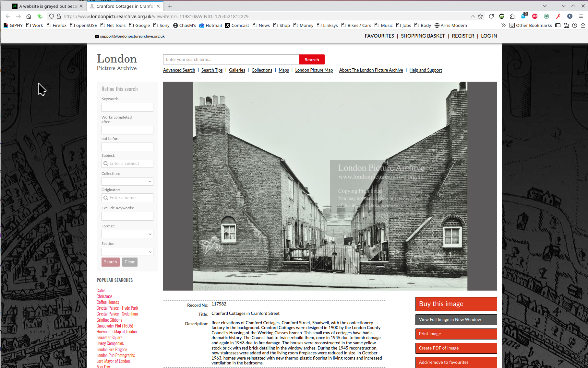This screenshot has height=368, width=588.
Task: Open Help and Support link
Action: 426,70
